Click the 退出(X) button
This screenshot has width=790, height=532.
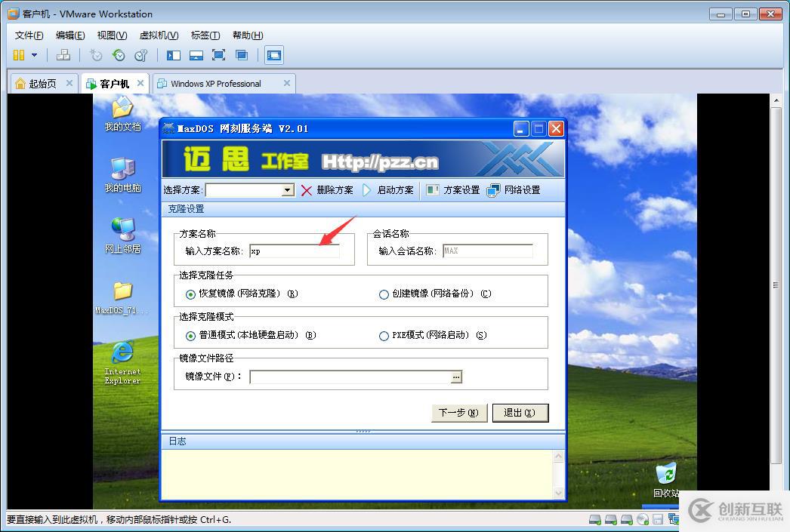(520, 413)
